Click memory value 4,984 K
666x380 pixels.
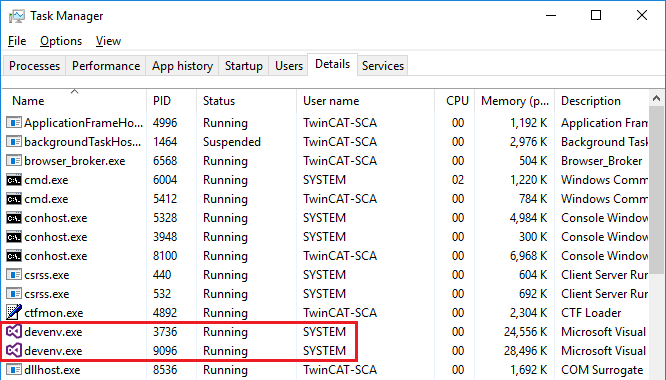(x=528, y=218)
